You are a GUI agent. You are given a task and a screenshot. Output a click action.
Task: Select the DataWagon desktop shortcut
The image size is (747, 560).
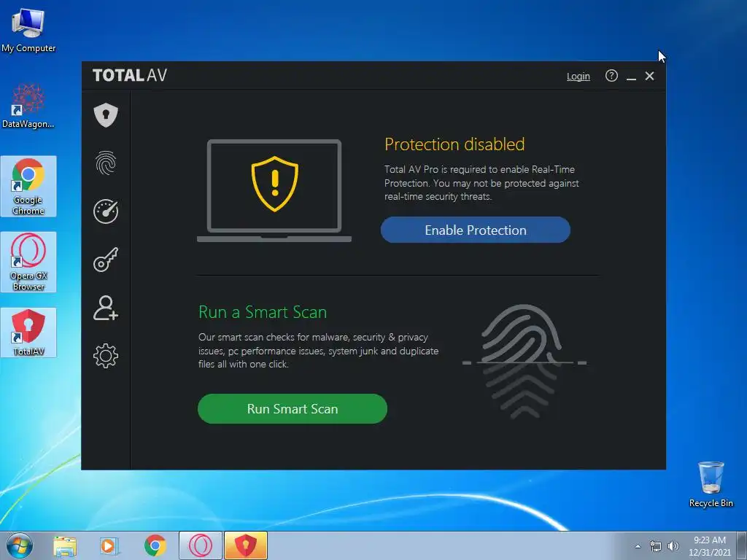(28, 106)
